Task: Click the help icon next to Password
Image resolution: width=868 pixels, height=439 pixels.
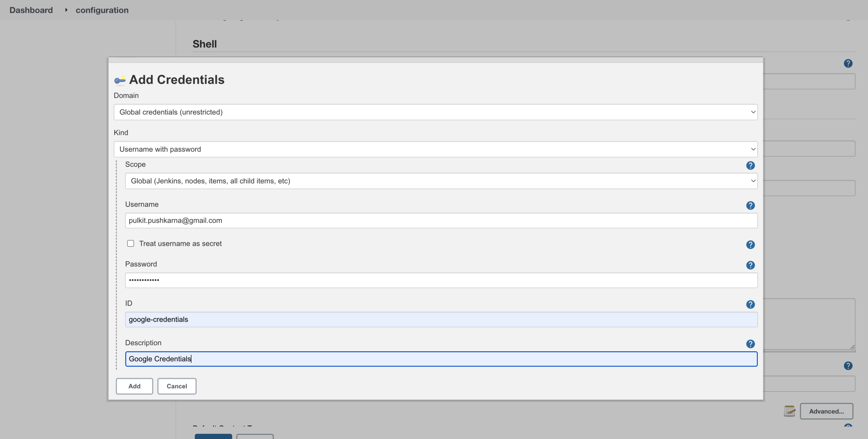Action: (x=750, y=265)
